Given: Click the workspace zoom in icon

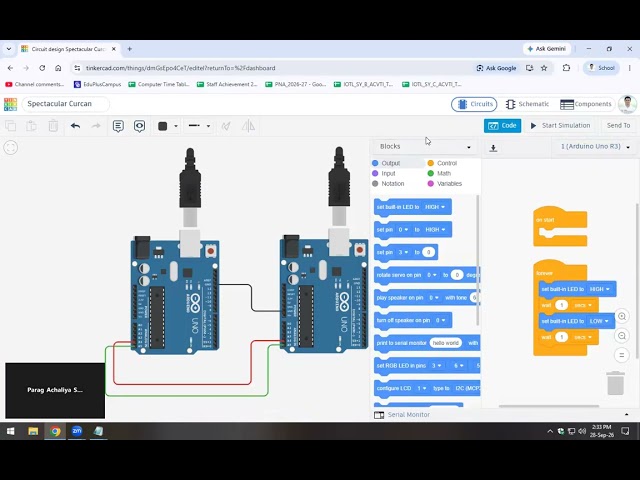Looking at the screenshot, I should (x=622, y=316).
